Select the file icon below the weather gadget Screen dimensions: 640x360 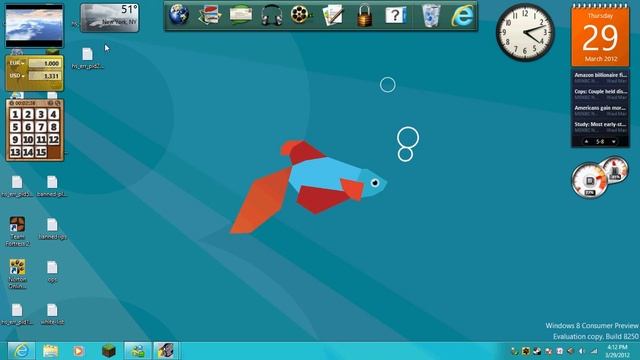[x=87, y=58]
